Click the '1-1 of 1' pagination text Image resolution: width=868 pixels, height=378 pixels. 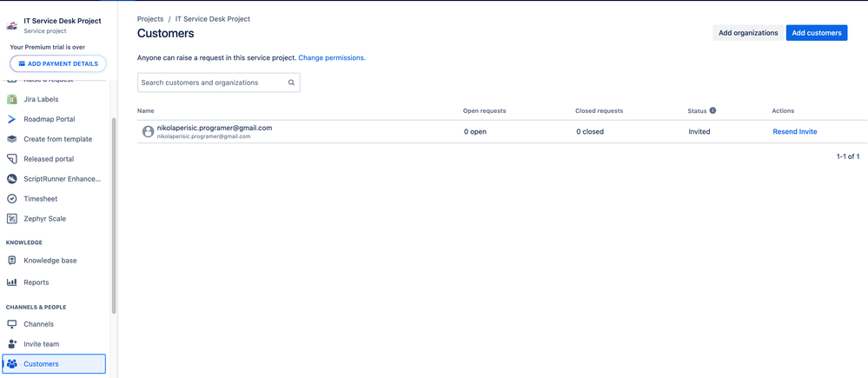[x=847, y=157]
